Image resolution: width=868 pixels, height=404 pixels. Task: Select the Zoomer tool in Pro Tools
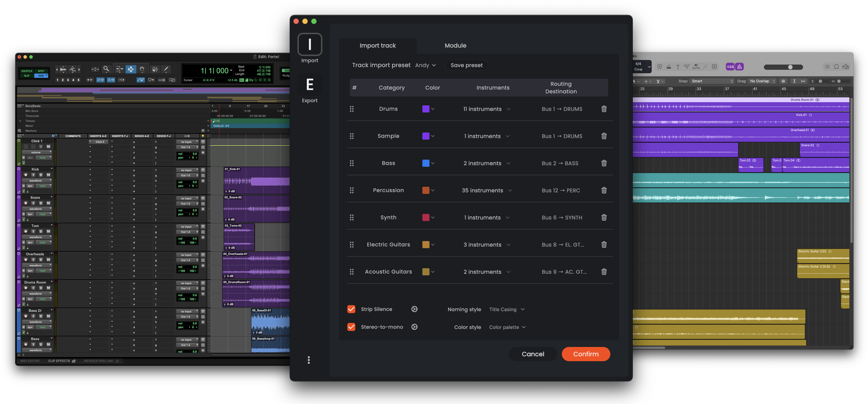pos(106,69)
